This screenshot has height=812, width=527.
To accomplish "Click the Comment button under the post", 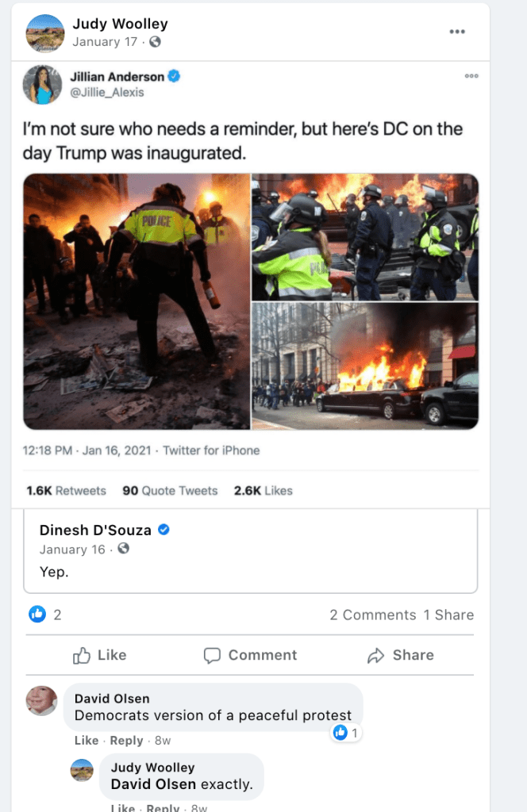I will [x=250, y=655].
